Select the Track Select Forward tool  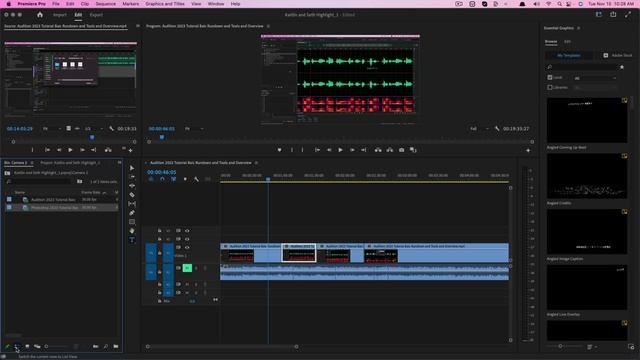pyautogui.click(x=132, y=177)
